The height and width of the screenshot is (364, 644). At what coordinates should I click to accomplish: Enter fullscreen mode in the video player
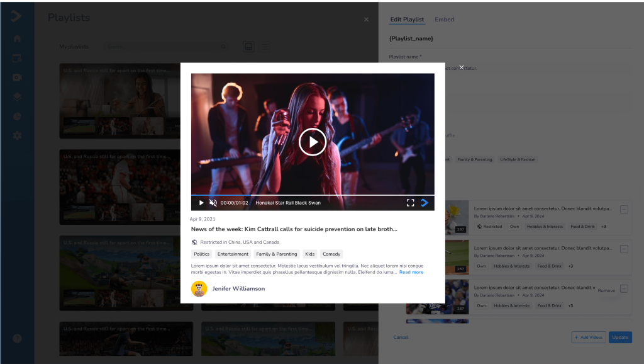coord(410,203)
